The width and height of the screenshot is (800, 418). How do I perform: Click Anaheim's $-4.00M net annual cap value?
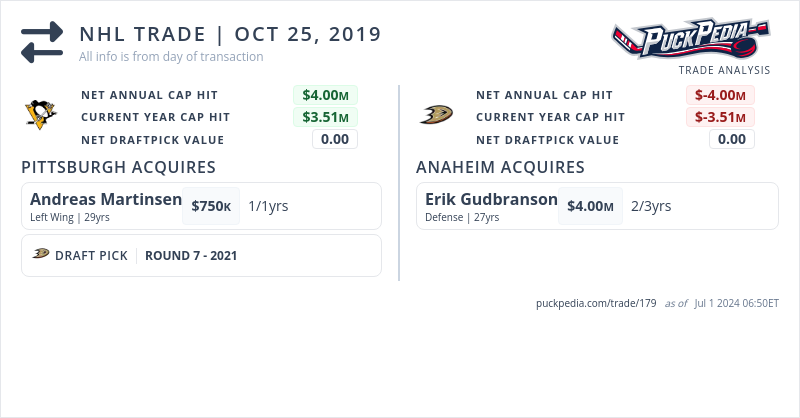[x=720, y=95]
